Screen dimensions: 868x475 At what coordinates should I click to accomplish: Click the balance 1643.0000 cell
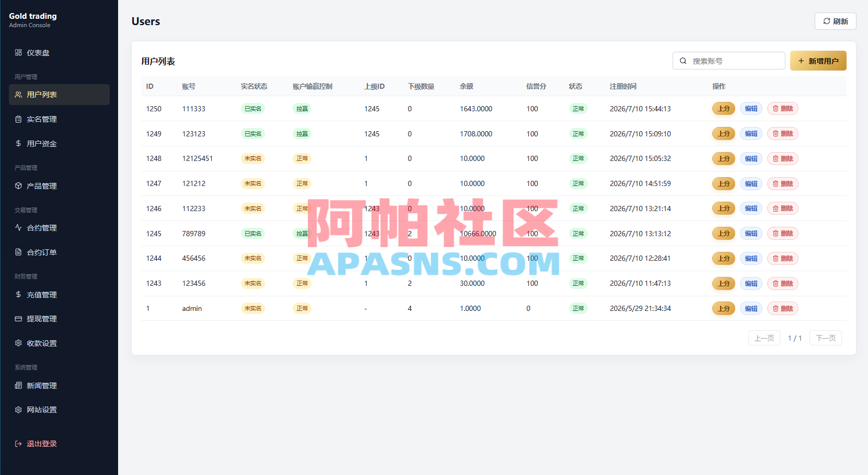(476, 109)
